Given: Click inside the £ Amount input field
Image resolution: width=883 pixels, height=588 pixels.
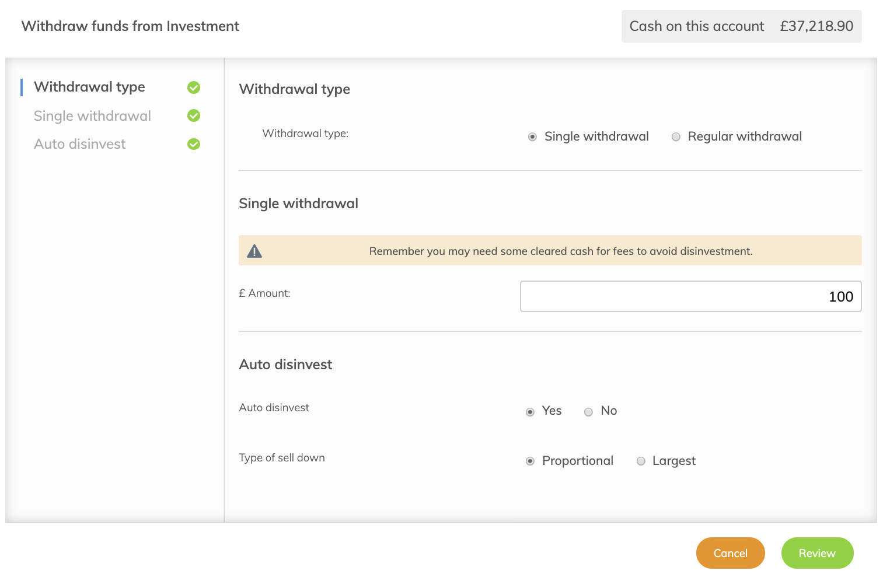Looking at the screenshot, I should (x=690, y=296).
